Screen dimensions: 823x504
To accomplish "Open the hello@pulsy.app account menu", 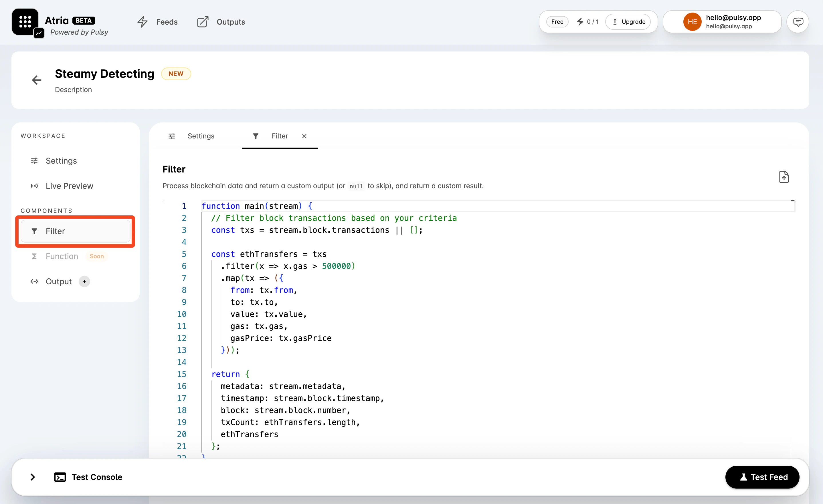I will 722,22.
